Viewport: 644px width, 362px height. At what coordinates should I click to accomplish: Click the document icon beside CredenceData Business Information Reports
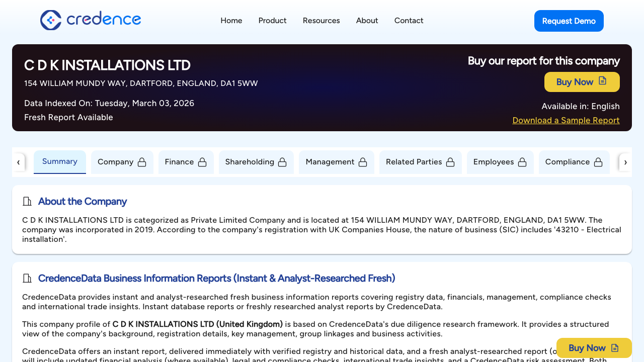coord(27,278)
